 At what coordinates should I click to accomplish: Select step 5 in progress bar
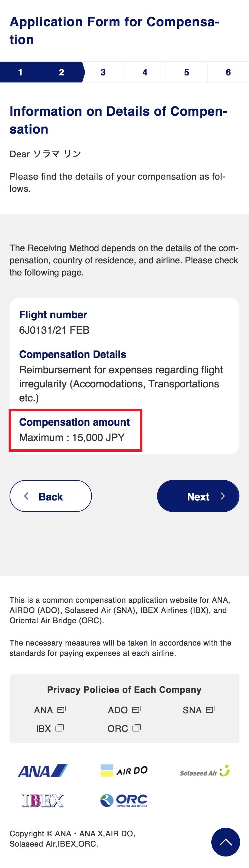point(187,72)
